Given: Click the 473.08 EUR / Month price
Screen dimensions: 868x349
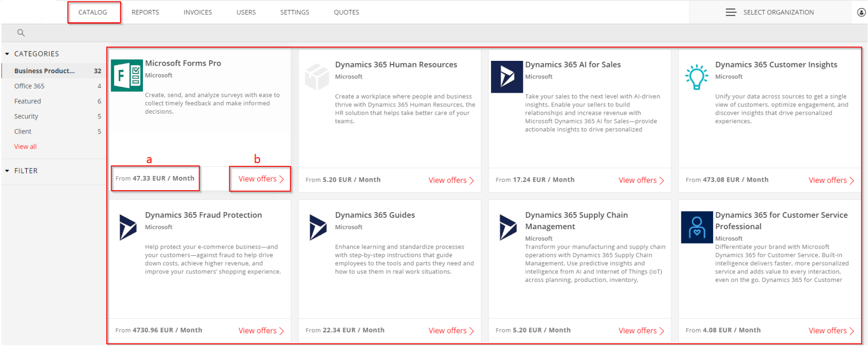Looking at the screenshot, I should (736, 180).
